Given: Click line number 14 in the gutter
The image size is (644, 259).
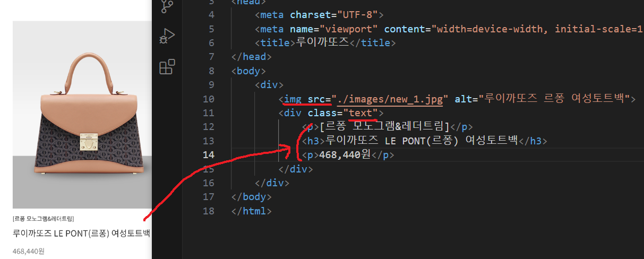Looking at the screenshot, I should [x=208, y=154].
